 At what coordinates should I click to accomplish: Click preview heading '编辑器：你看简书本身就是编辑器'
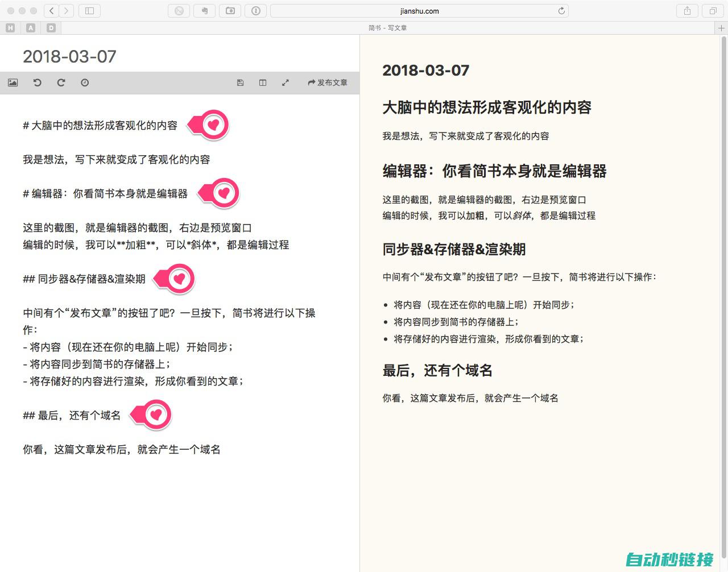[x=494, y=171]
